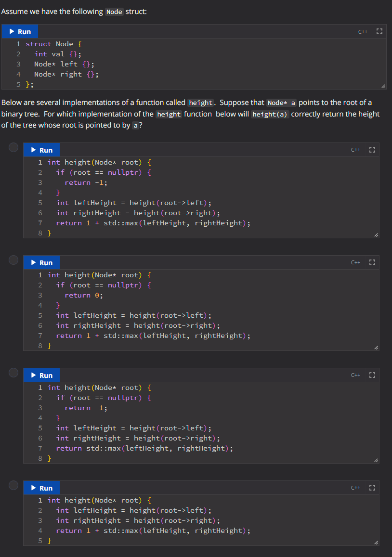Image resolution: width=392 pixels, height=557 pixels.
Task: Expand Node struct code block to fullscreen
Action: pyautogui.click(x=379, y=32)
